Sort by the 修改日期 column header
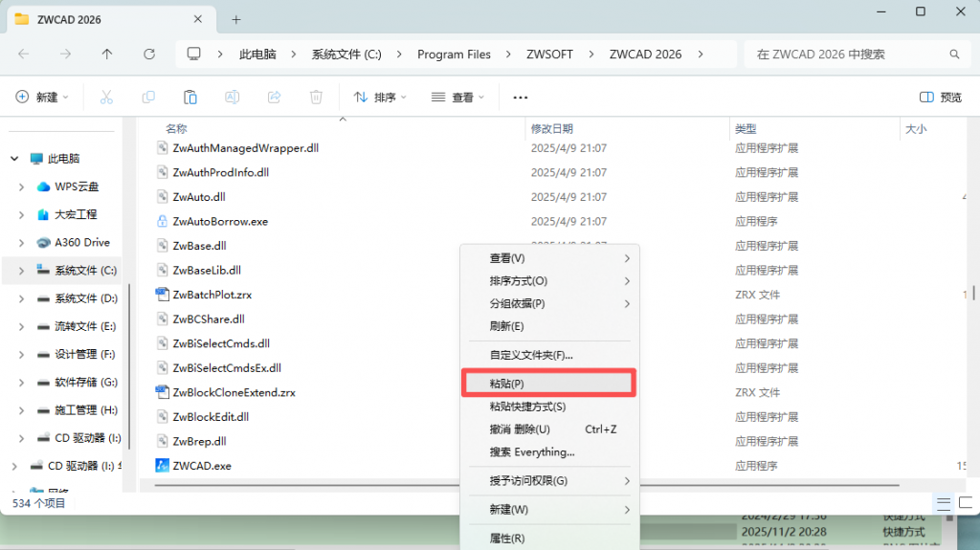This screenshot has width=980, height=550. [x=552, y=129]
